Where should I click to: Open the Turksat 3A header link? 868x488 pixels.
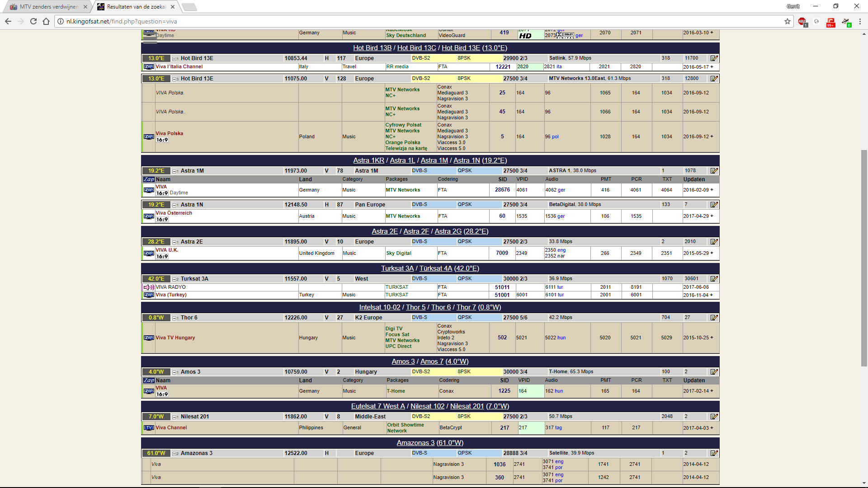[x=397, y=268]
